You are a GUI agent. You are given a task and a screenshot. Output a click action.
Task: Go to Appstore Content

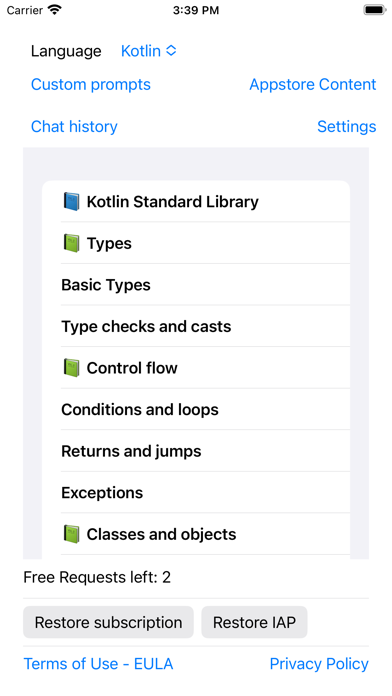point(313,84)
